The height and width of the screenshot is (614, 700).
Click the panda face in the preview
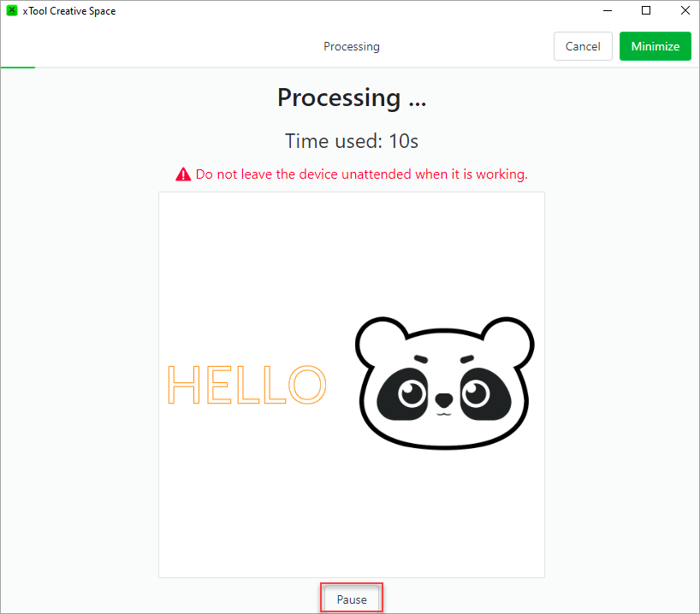click(444, 383)
